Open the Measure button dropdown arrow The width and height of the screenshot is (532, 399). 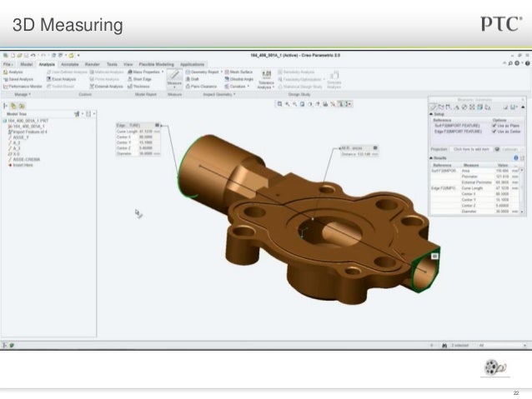[174, 87]
